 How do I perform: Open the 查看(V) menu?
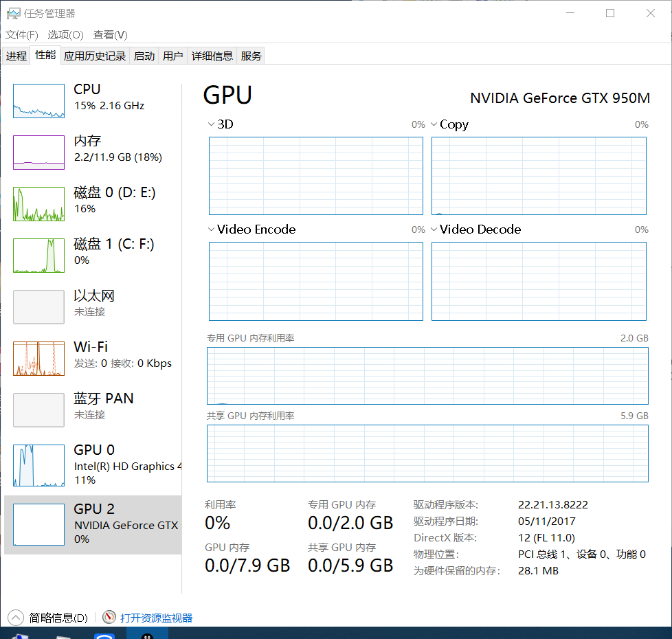pos(110,35)
